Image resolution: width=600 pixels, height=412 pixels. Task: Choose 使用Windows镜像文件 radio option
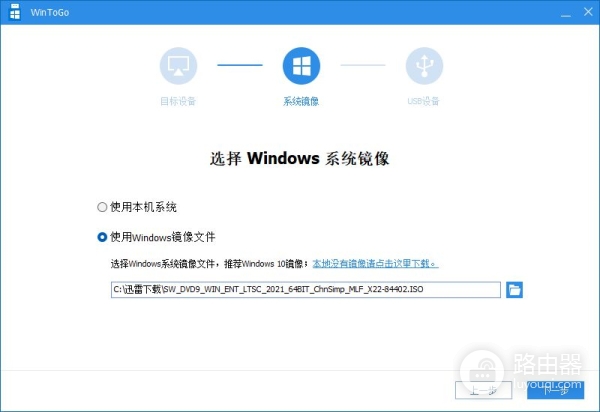point(102,237)
